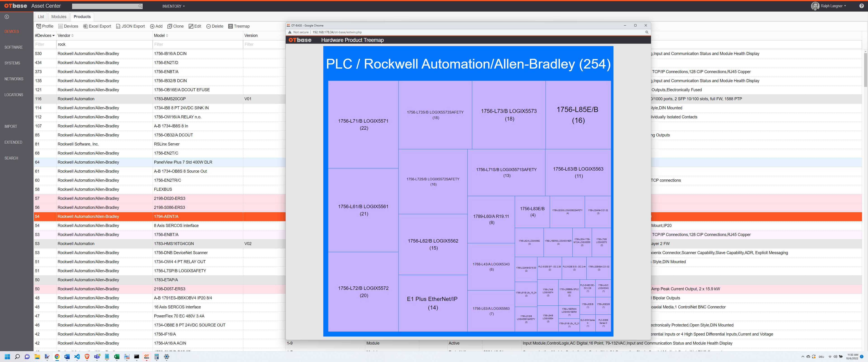Open the help question mark icon

coord(861,6)
